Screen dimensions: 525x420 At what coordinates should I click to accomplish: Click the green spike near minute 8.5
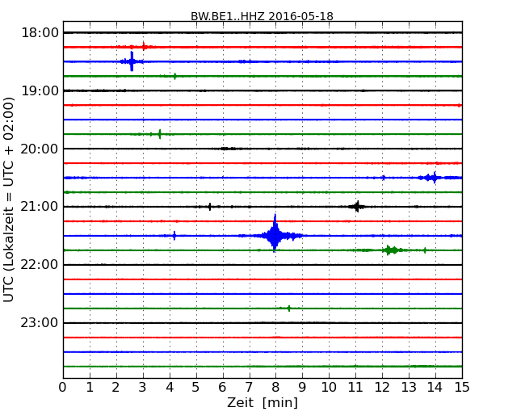coord(289,309)
